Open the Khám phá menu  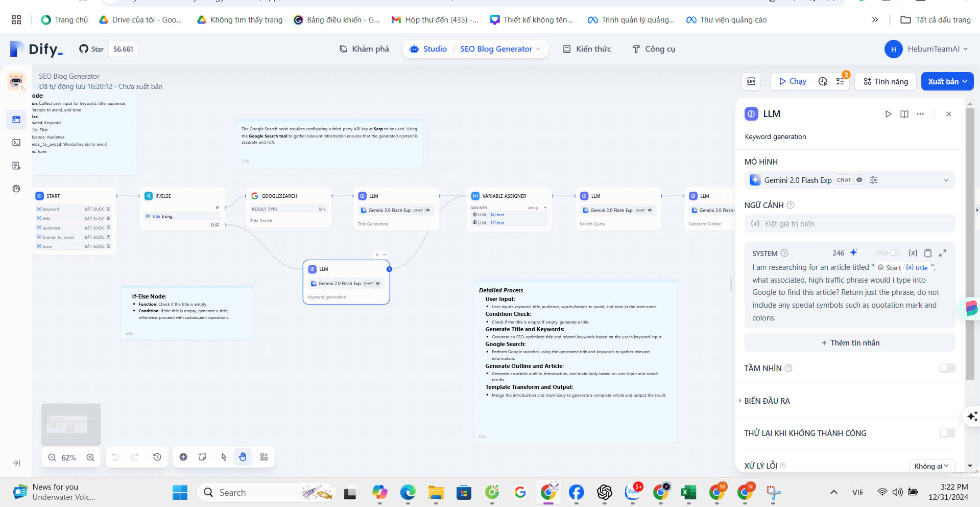(x=364, y=49)
